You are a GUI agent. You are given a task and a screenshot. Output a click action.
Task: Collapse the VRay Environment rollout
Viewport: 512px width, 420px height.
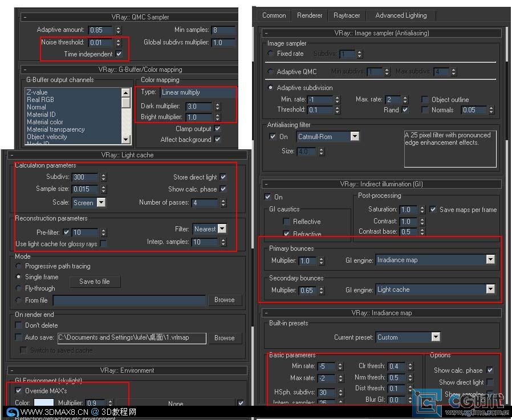pos(12,370)
